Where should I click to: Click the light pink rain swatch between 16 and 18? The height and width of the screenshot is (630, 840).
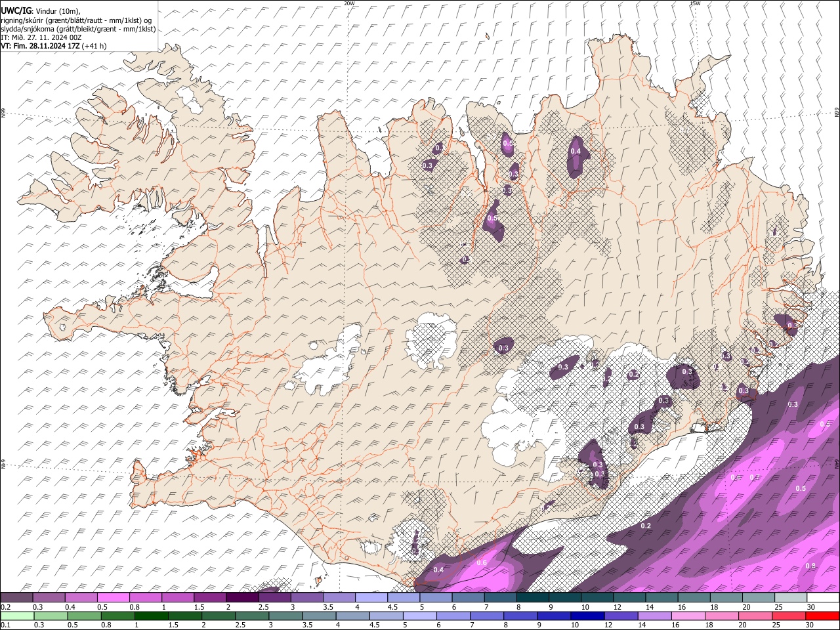pos(687,616)
